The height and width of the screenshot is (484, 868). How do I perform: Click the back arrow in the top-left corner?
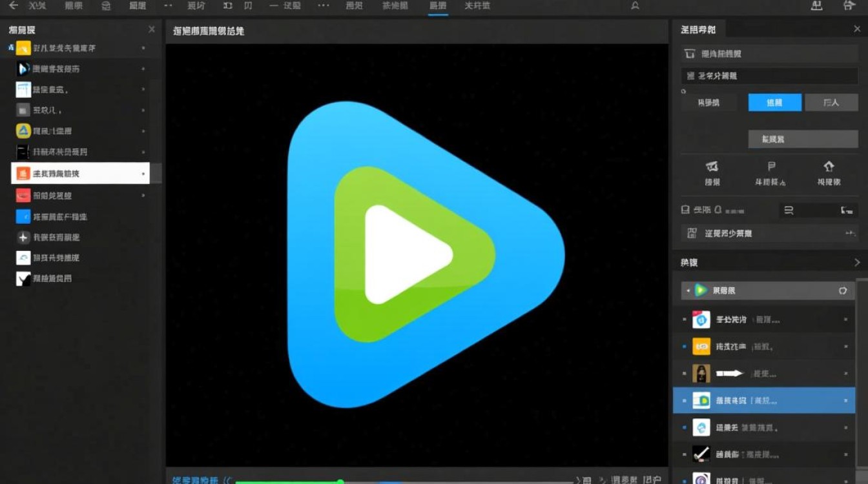(x=13, y=6)
